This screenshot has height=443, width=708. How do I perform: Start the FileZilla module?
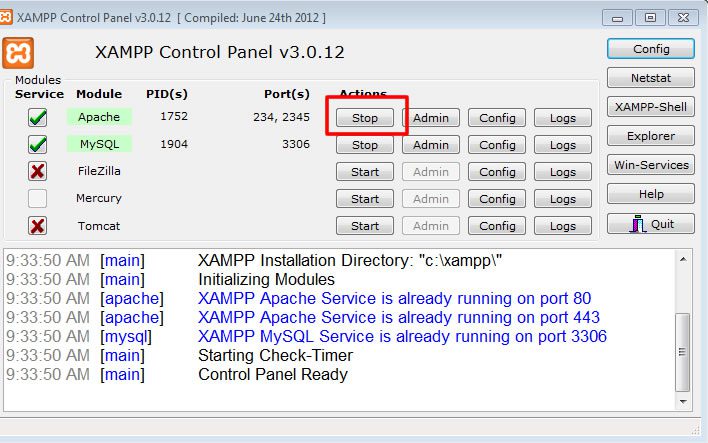pyautogui.click(x=365, y=172)
